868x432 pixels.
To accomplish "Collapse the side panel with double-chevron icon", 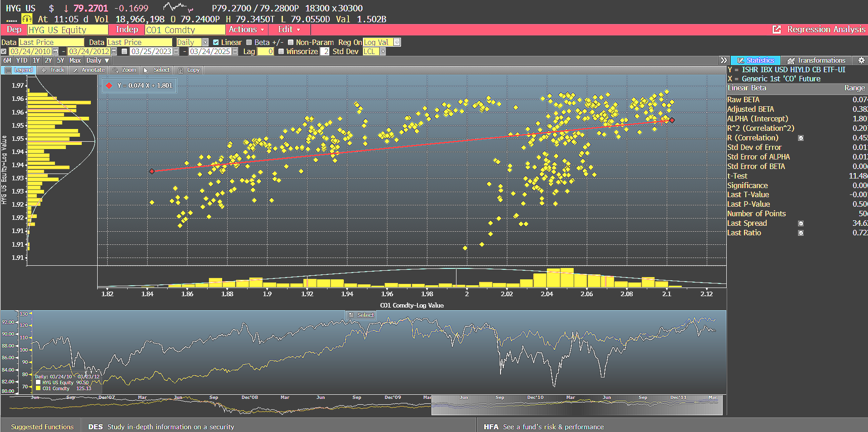I will (x=724, y=60).
